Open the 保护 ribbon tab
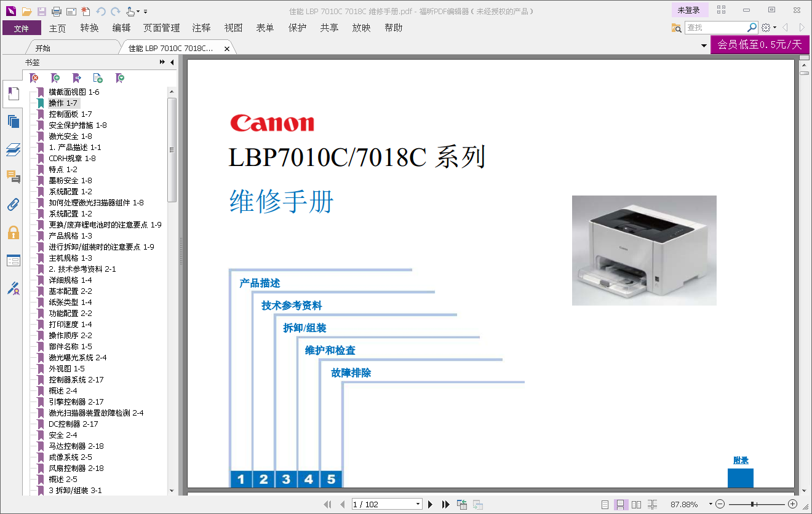The height and width of the screenshot is (514, 812). [x=297, y=28]
